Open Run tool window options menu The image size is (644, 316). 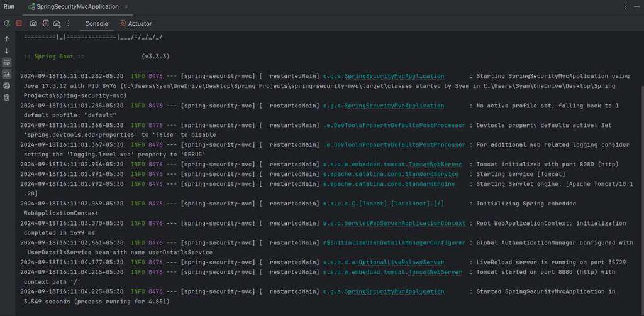[x=625, y=6]
